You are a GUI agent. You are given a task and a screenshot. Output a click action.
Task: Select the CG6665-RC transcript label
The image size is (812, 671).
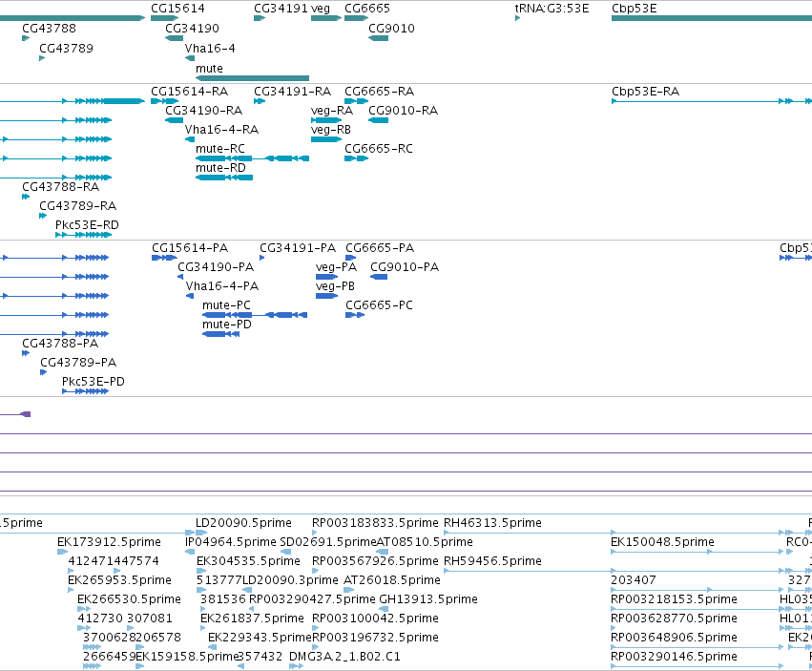(379, 149)
